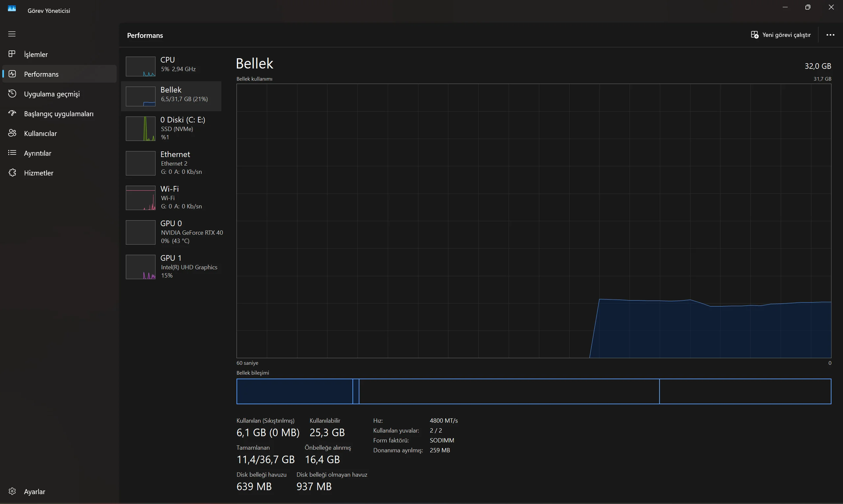Open 0 Diski (C: E:) graph
The width and height of the screenshot is (843, 504).
(x=140, y=128)
